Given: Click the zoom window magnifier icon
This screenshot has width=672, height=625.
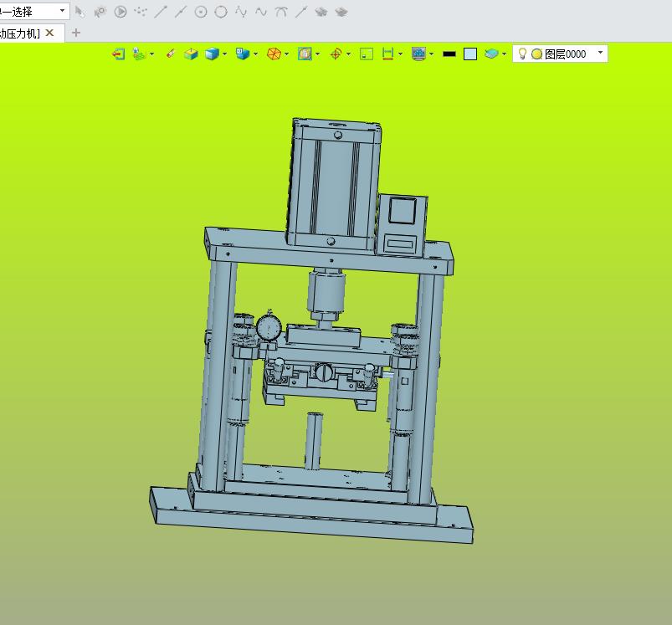Looking at the screenshot, I should pyautogui.click(x=305, y=54).
